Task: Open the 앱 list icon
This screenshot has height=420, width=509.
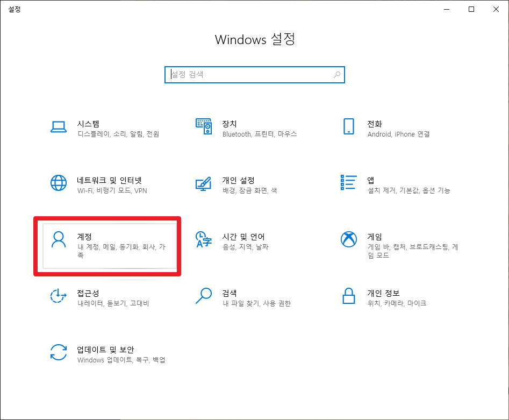Action: [349, 182]
